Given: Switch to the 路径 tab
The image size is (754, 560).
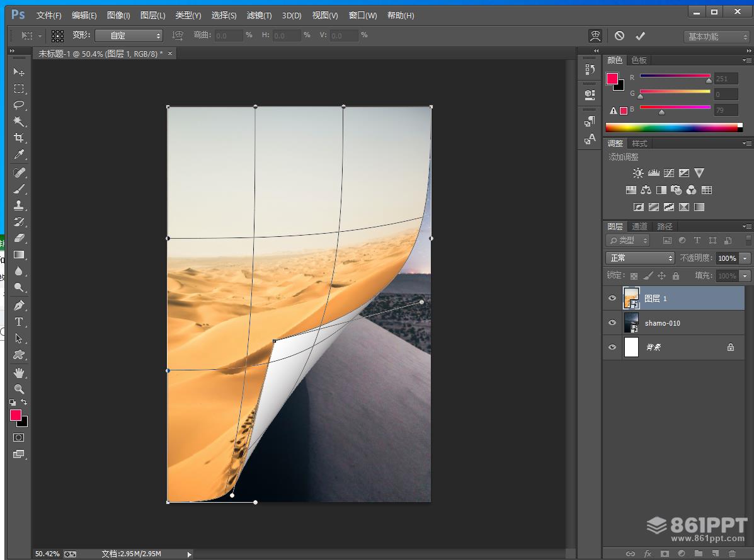Looking at the screenshot, I should 665,226.
